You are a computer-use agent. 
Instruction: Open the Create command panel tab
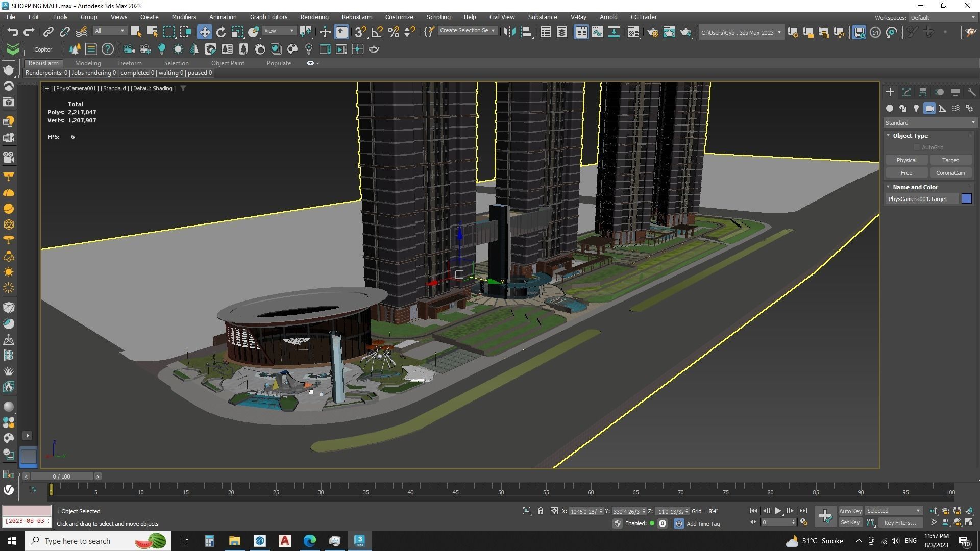[890, 92]
